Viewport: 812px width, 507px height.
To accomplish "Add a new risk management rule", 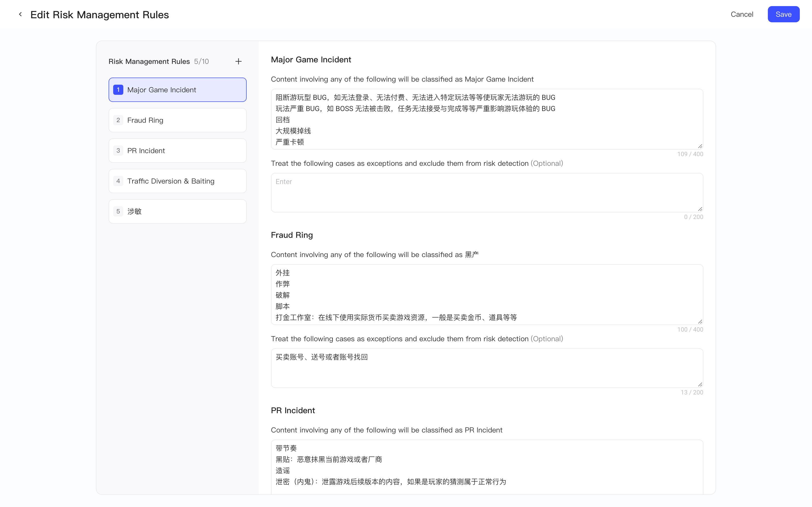I will (238, 61).
